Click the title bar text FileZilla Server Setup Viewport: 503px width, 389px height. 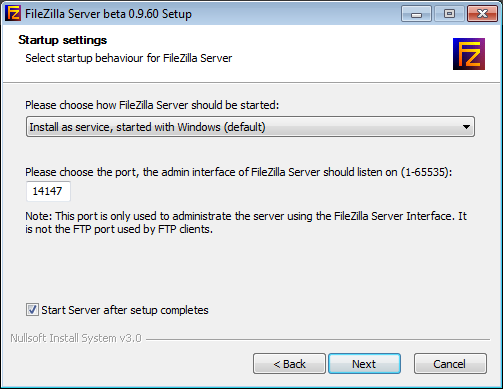(108, 14)
